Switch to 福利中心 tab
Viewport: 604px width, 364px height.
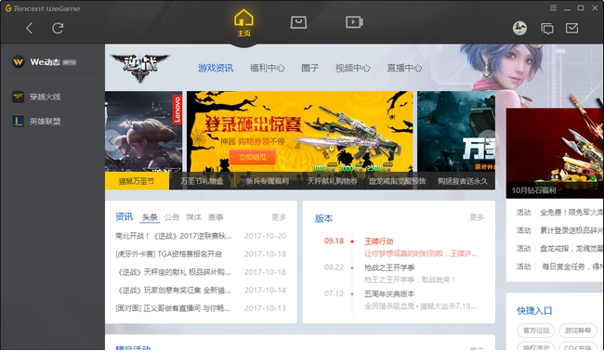pyautogui.click(x=268, y=68)
